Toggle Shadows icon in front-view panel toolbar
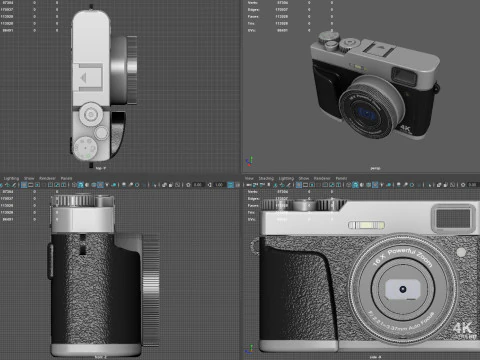The width and height of the screenshot is (480, 360). [388, 185]
